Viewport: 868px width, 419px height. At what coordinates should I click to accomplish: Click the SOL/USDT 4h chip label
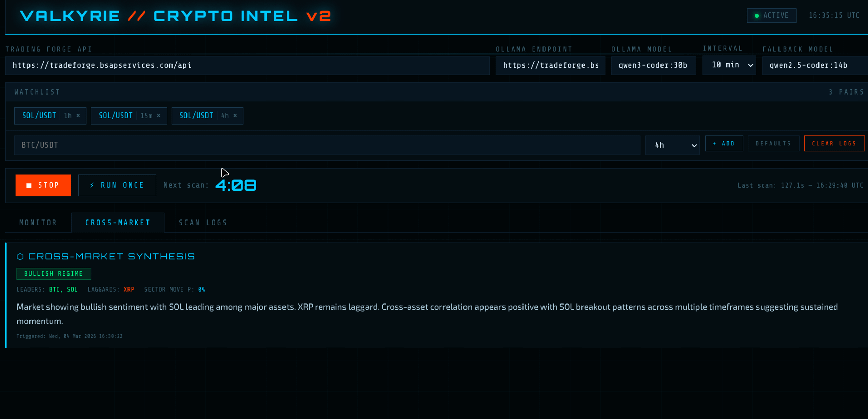[x=196, y=116]
